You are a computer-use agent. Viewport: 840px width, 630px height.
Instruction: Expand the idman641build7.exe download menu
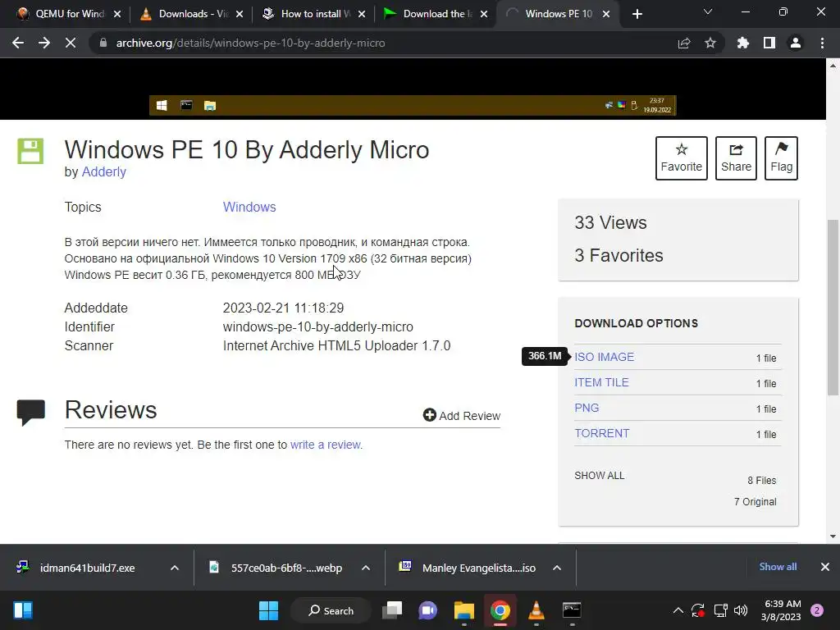pos(175,568)
